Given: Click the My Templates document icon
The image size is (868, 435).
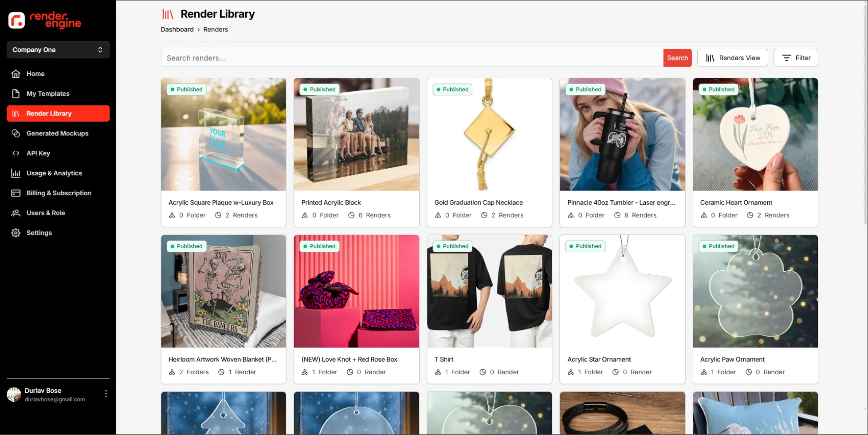Looking at the screenshot, I should 16,94.
